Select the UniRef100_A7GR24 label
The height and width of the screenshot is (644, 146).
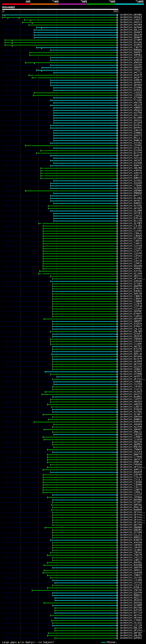[131, 324]
